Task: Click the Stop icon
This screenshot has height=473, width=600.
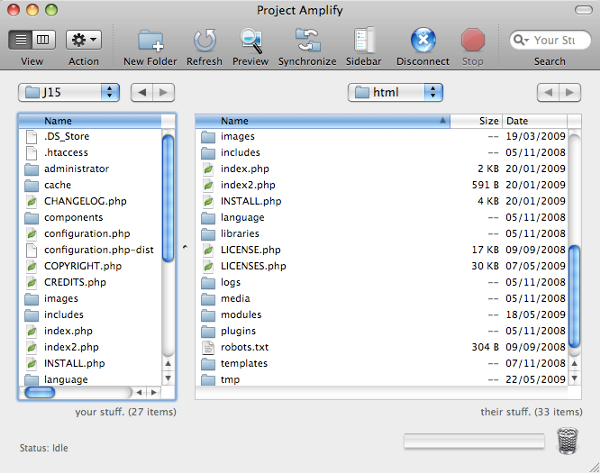Action: [x=473, y=40]
